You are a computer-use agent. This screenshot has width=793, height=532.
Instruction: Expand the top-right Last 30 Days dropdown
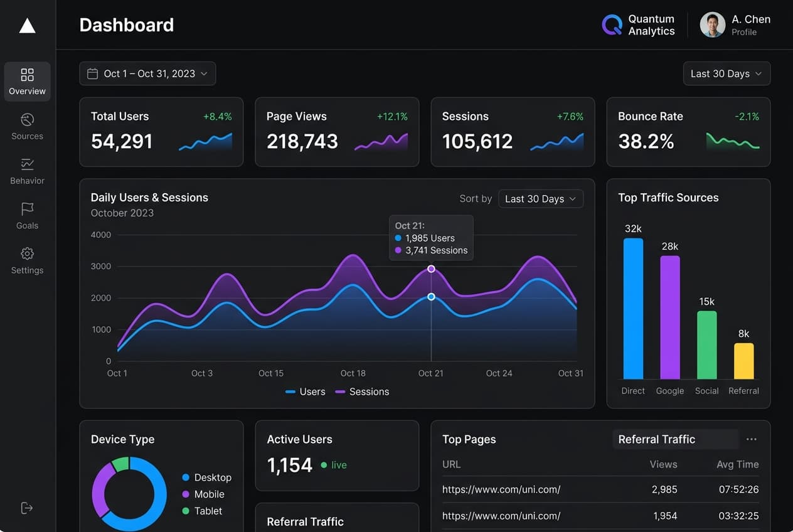[x=726, y=73]
